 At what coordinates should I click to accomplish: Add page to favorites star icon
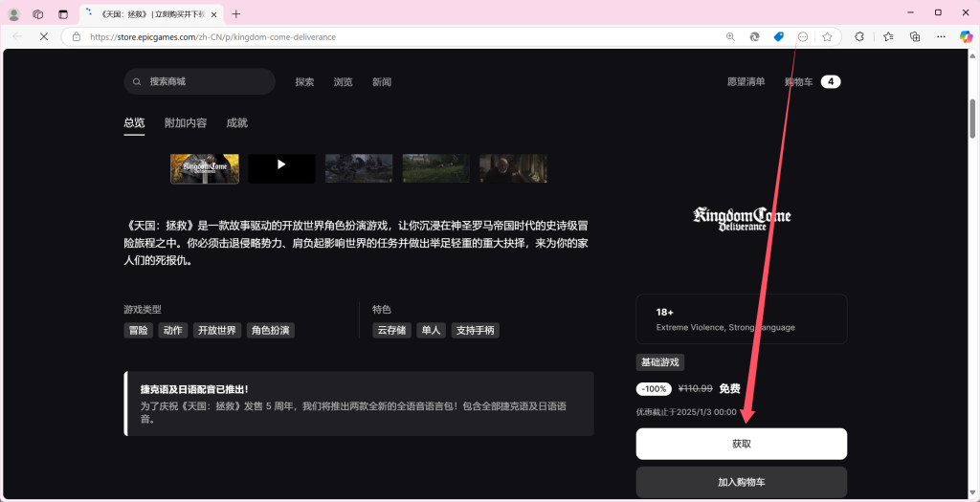828,37
